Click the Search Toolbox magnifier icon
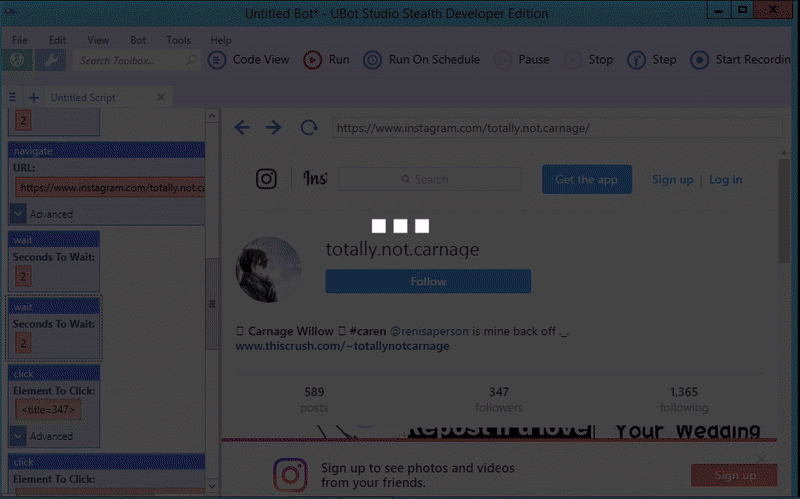800x499 pixels. (191, 60)
